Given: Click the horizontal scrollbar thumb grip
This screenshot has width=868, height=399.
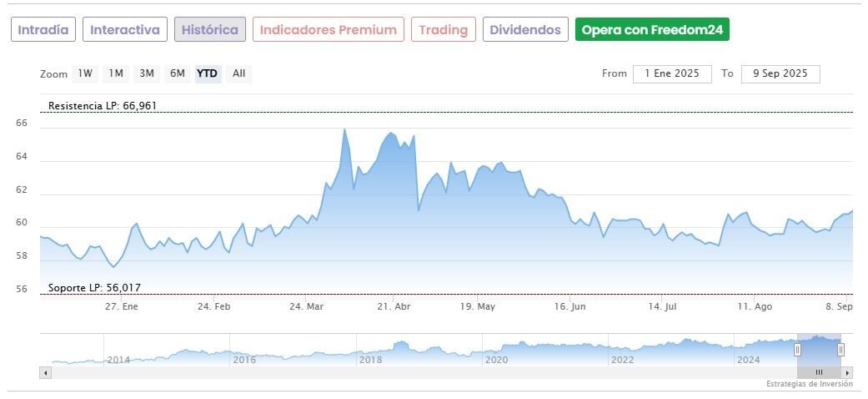Looking at the screenshot, I should point(819,372).
